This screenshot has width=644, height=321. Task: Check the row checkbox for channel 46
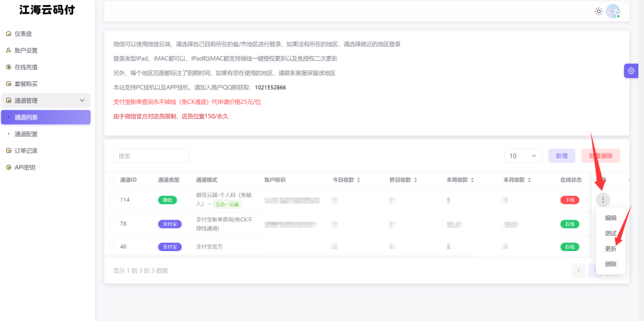[112, 246]
